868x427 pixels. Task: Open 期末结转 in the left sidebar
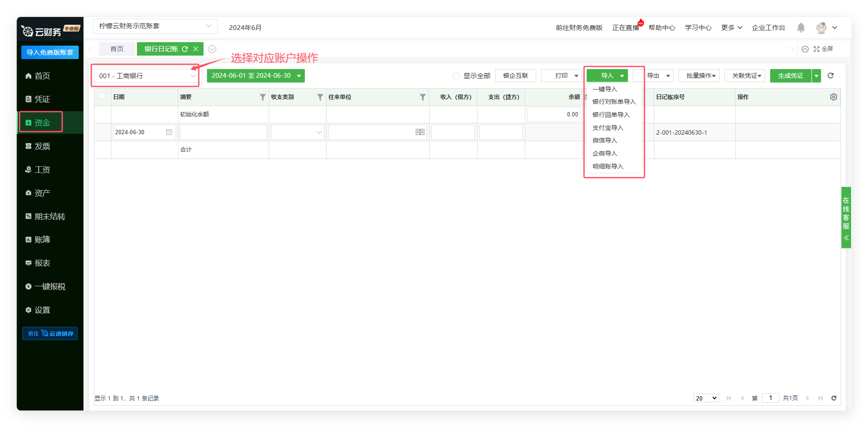(x=50, y=216)
